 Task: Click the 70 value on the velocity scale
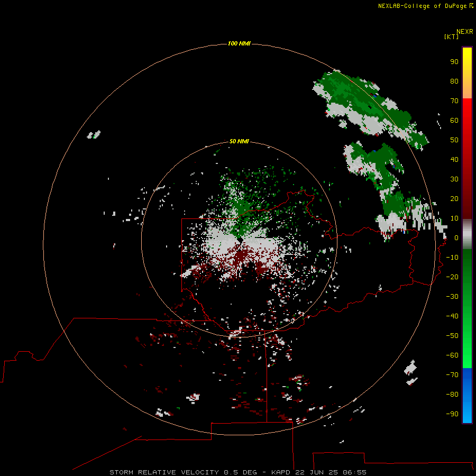point(454,101)
